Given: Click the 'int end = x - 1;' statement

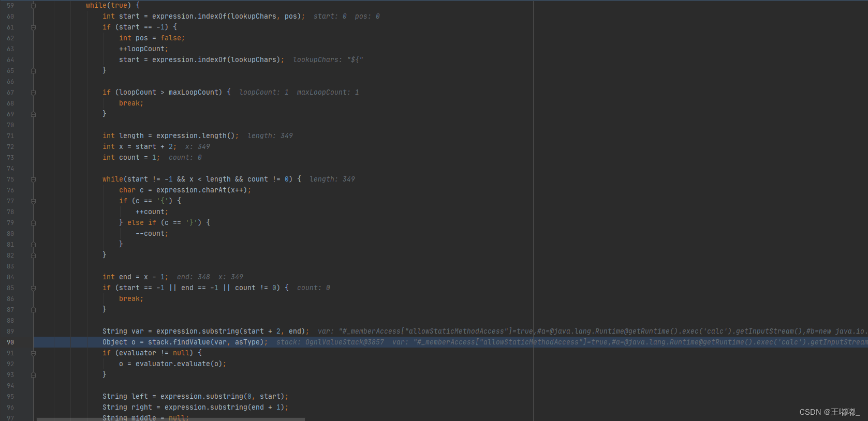Looking at the screenshot, I should click(136, 277).
